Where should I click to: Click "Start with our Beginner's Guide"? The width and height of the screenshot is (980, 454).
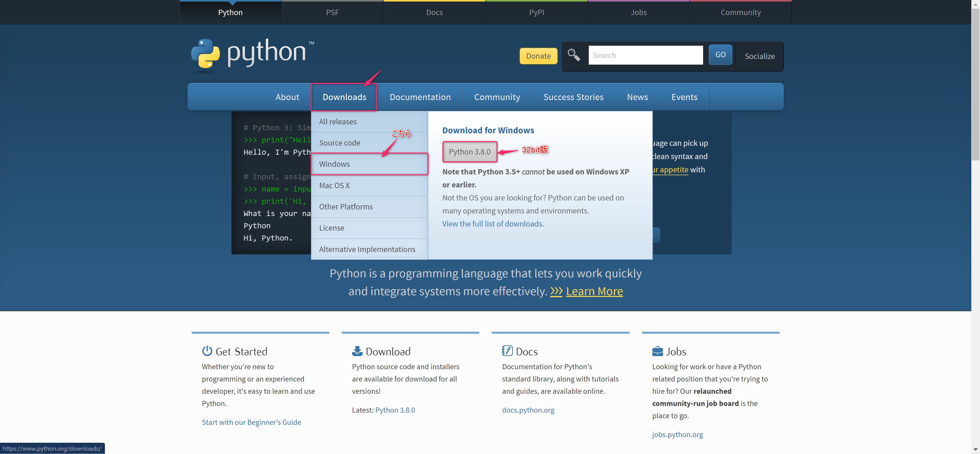click(251, 422)
